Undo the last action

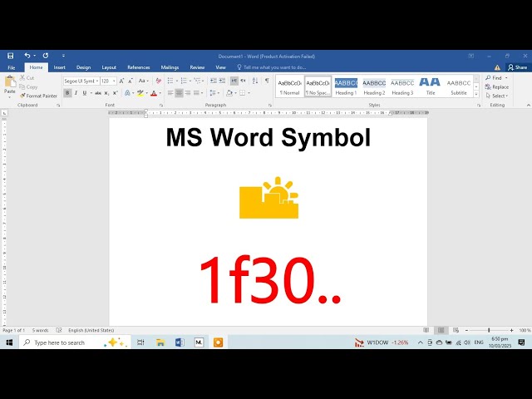coord(27,56)
